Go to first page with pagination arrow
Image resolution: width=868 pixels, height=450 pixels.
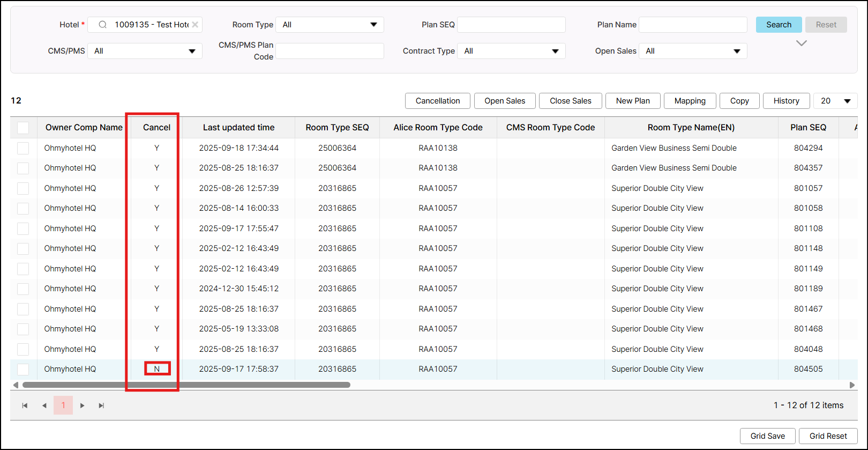coord(25,405)
